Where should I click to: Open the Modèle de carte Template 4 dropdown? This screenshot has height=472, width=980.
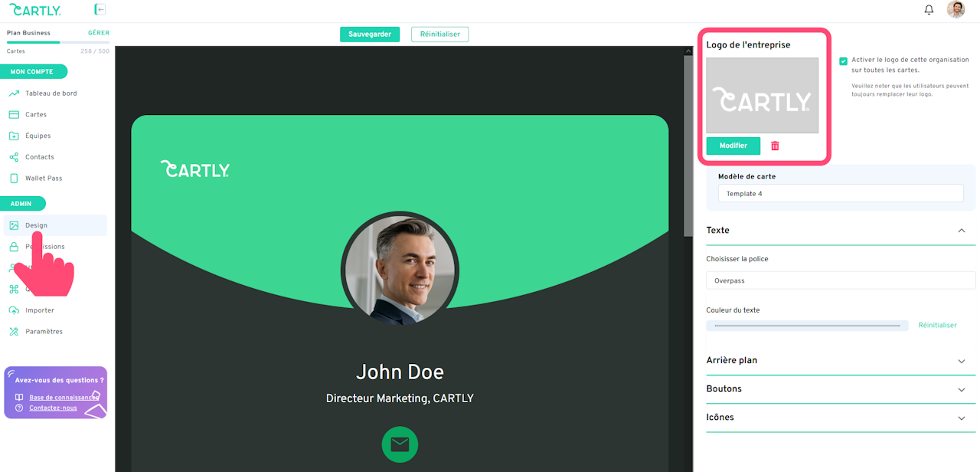click(841, 194)
